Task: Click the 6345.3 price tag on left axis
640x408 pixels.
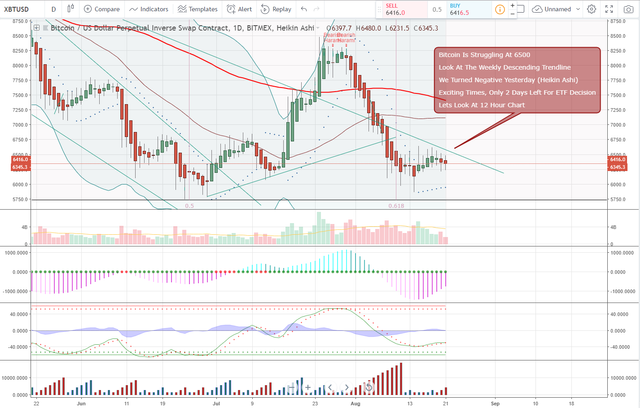Action: pyautogui.click(x=20, y=167)
